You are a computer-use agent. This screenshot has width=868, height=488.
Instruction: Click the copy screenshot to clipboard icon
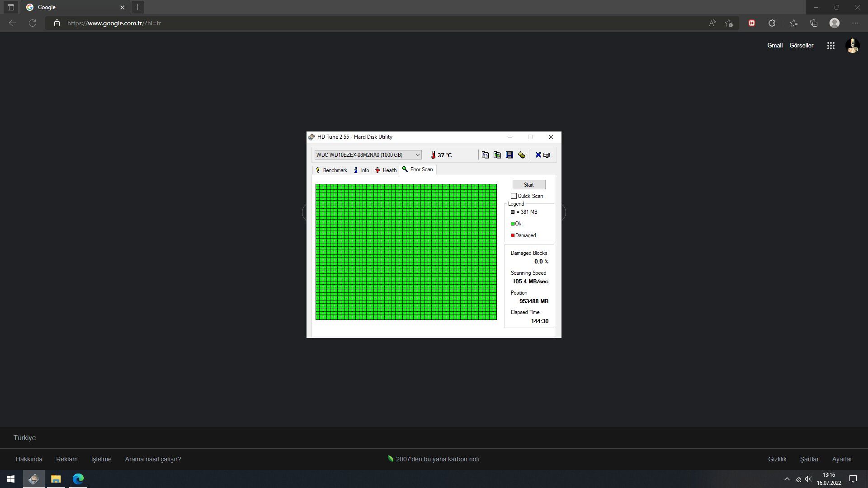[497, 155]
